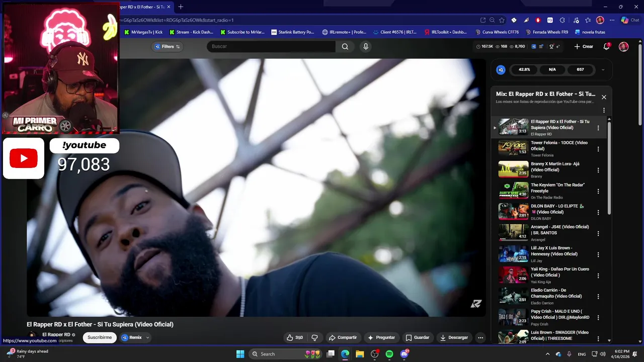
Task: Click the YouTube search magnifier button
Action: coord(345,46)
